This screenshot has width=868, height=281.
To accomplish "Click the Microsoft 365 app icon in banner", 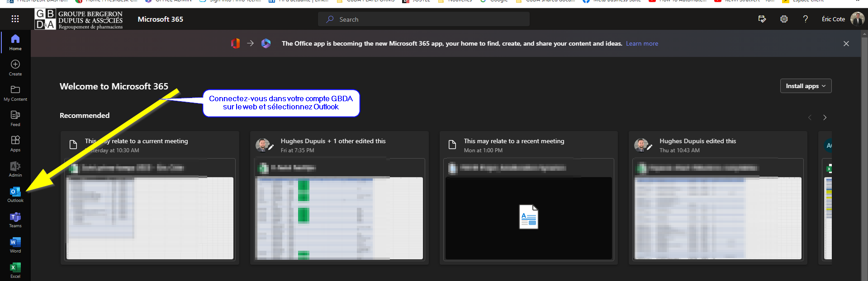I will (266, 43).
